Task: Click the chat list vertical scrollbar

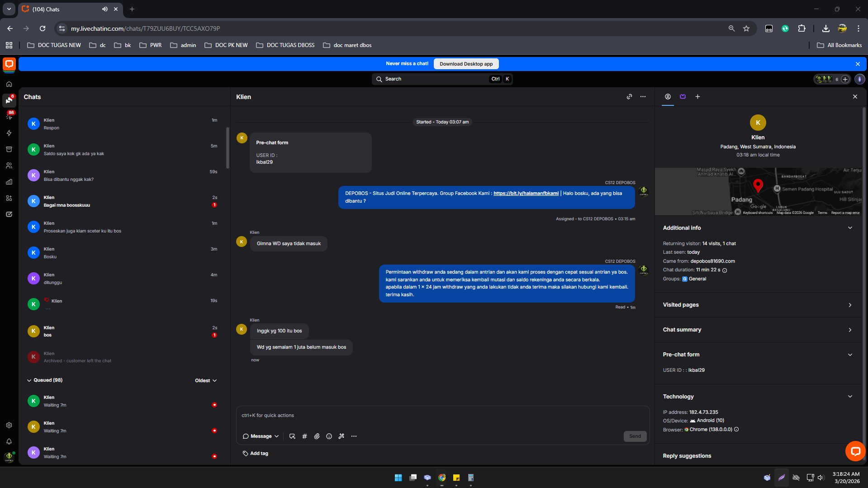Action: click(228, 148)
